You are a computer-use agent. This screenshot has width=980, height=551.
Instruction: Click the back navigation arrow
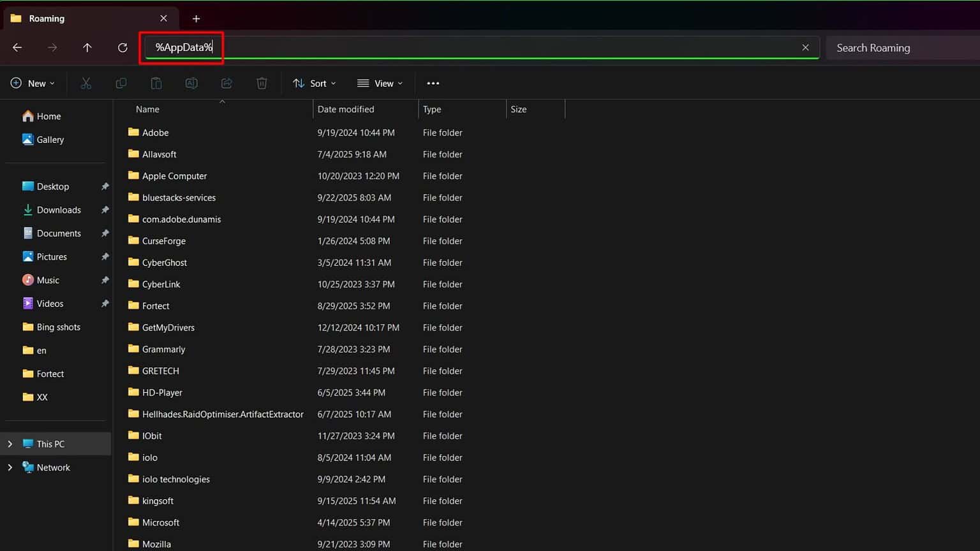tap(17, 47)
